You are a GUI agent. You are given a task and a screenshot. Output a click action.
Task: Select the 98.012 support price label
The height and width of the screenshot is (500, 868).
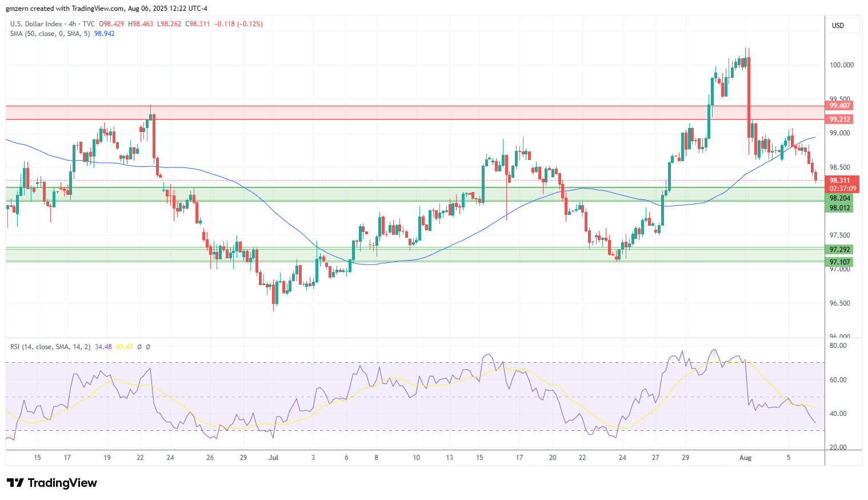coord(840,208)
